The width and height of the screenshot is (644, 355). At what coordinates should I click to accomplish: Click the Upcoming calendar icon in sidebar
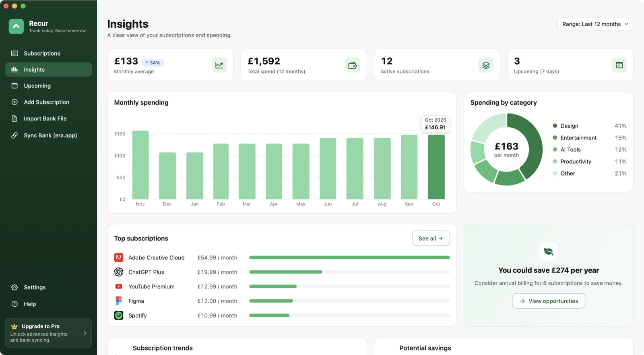14,86
